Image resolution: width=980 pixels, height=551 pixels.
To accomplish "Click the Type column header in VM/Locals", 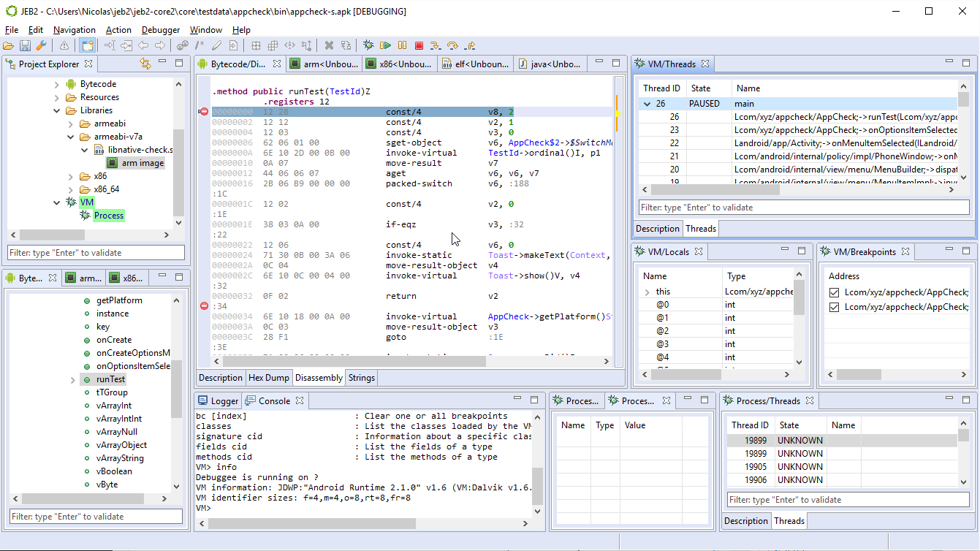I will 758,276.
